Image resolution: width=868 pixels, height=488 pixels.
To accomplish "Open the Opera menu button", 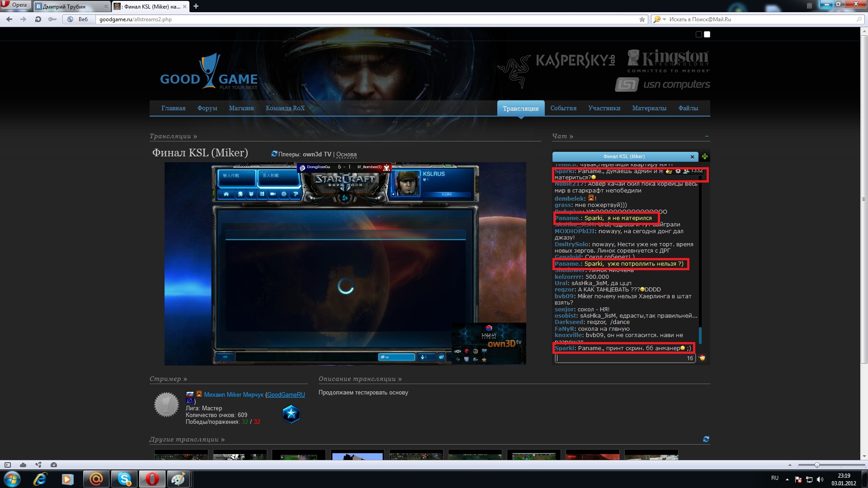I will pyautogui.click(x=16, y=5).
